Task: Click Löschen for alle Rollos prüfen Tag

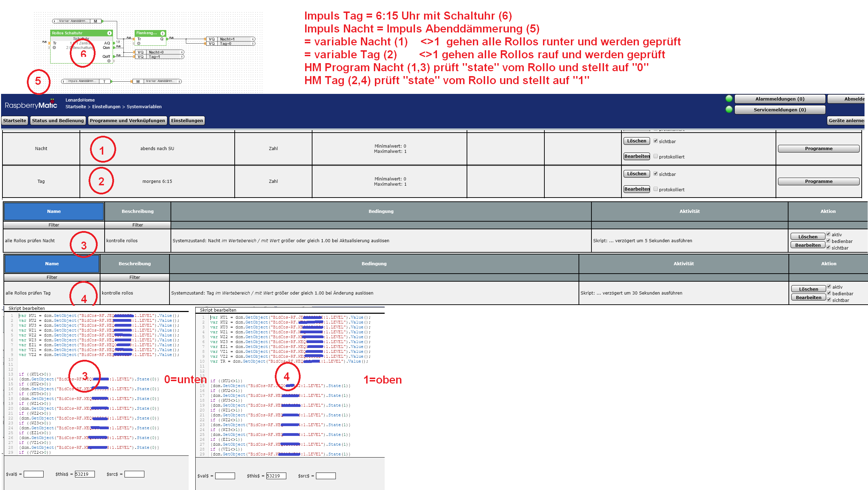Action: [808, 289]
